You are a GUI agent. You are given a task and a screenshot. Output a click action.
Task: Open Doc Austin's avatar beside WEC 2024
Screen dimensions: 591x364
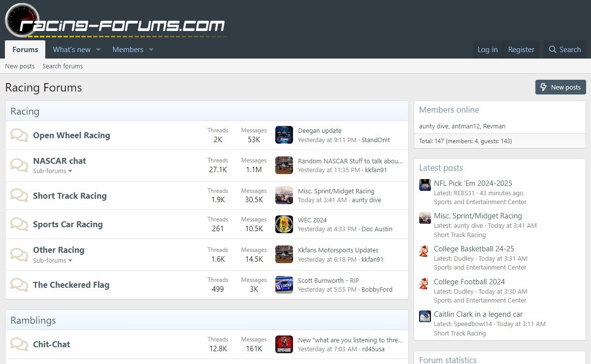click(x=284, y=224)
